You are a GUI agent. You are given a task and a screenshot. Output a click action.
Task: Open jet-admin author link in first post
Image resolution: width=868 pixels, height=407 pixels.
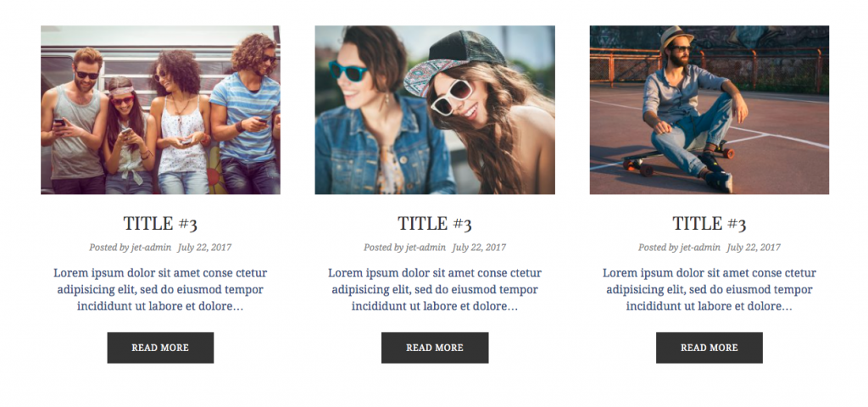[x=151, y=248]
